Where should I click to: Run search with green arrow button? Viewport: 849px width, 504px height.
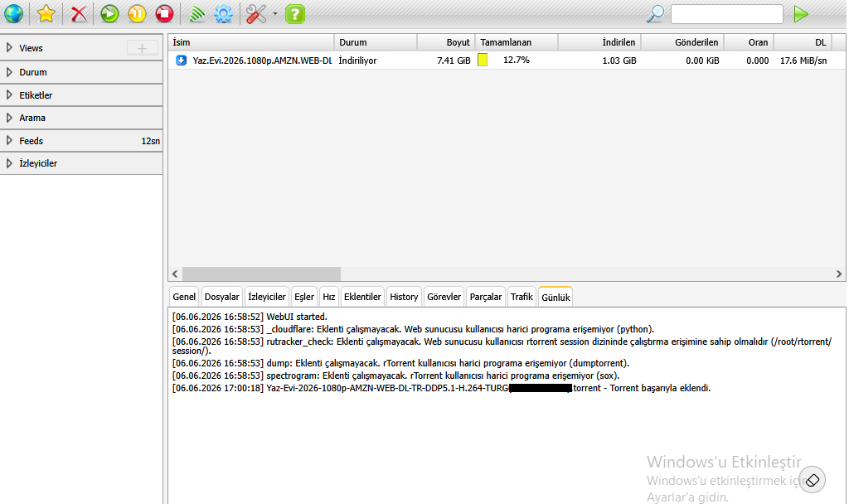click(801, 13)
